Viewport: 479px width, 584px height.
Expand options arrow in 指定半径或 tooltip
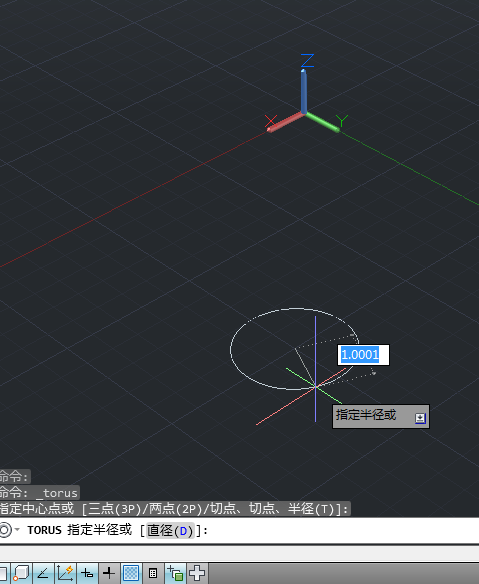tap(420, 418)
